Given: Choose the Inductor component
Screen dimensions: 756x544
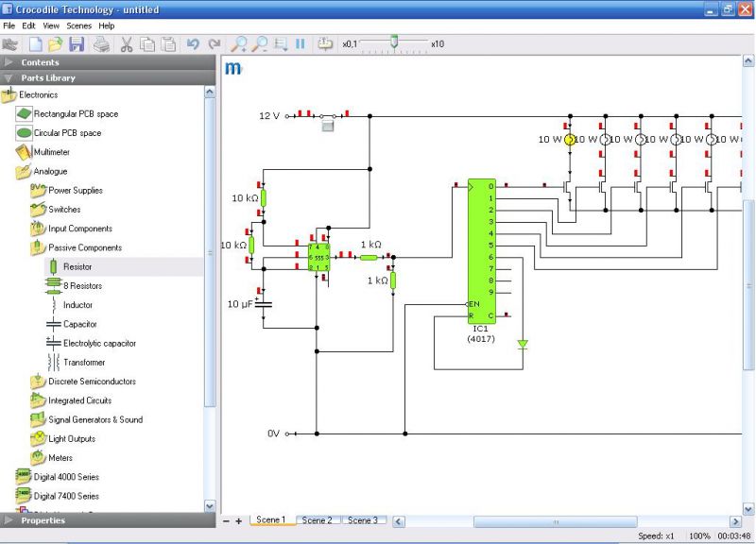Looking at the screenshot, I should 70,305.
